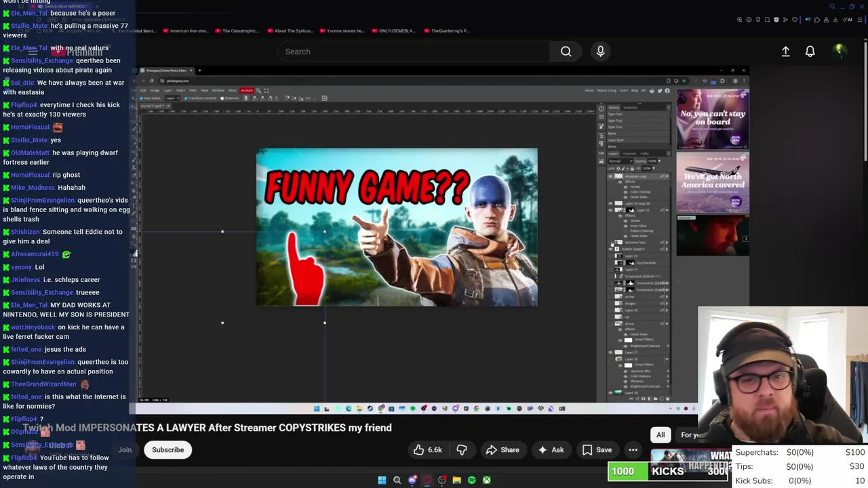The height and width of the screenshot is (488, 868).
Task: Reload the photopea.com page in video
Action: [152, 81]
